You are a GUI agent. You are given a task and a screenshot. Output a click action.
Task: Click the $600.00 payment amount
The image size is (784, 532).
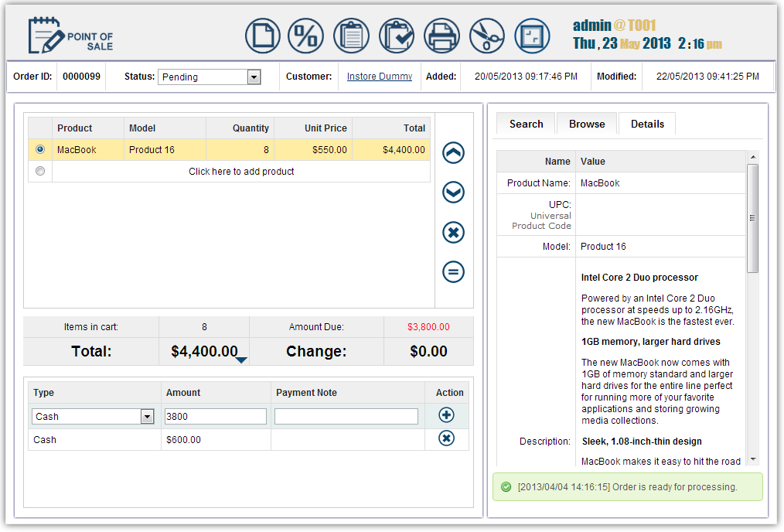point(183,440)
